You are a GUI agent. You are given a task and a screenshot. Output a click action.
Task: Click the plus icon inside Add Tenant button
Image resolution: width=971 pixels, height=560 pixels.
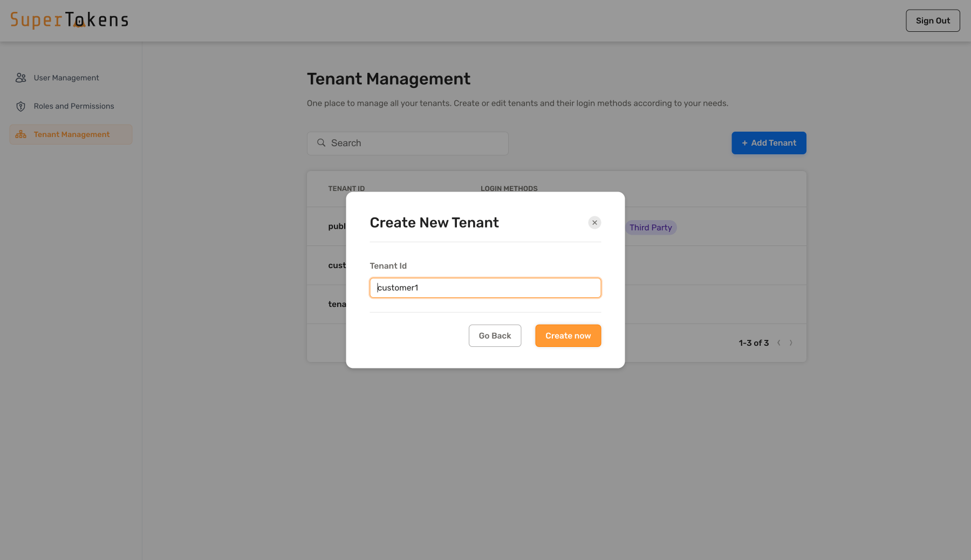click(x=744, y=143)
